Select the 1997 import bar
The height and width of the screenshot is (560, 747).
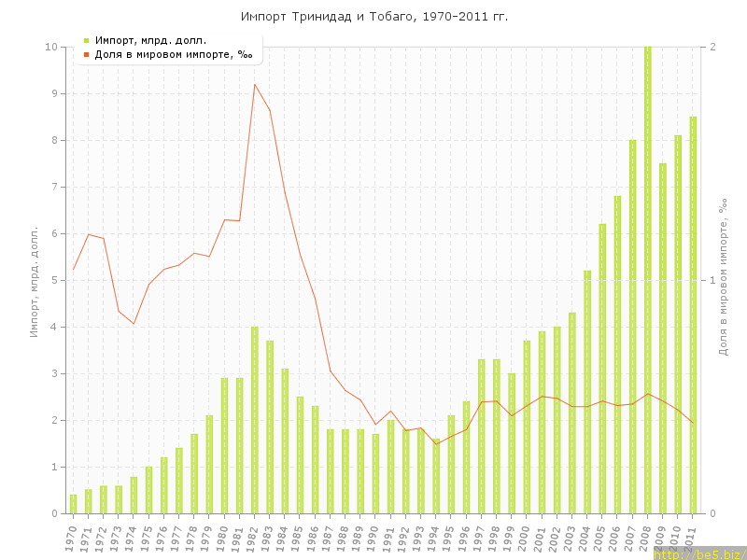pos(482,437)
